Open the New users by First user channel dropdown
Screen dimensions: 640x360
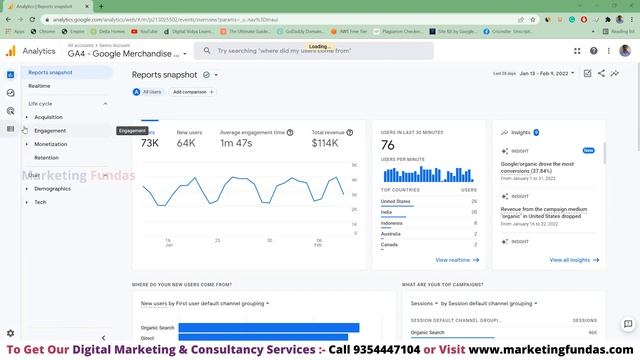click(x=205, y=304)
